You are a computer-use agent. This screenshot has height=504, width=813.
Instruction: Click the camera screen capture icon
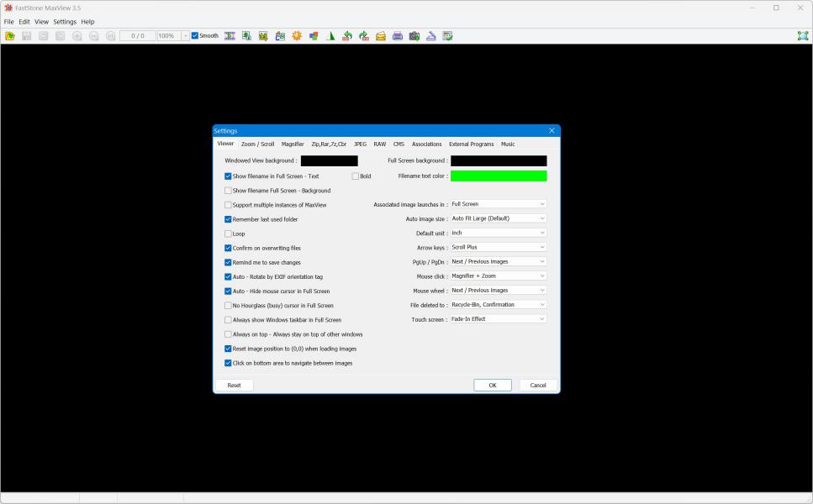point(414,36)
